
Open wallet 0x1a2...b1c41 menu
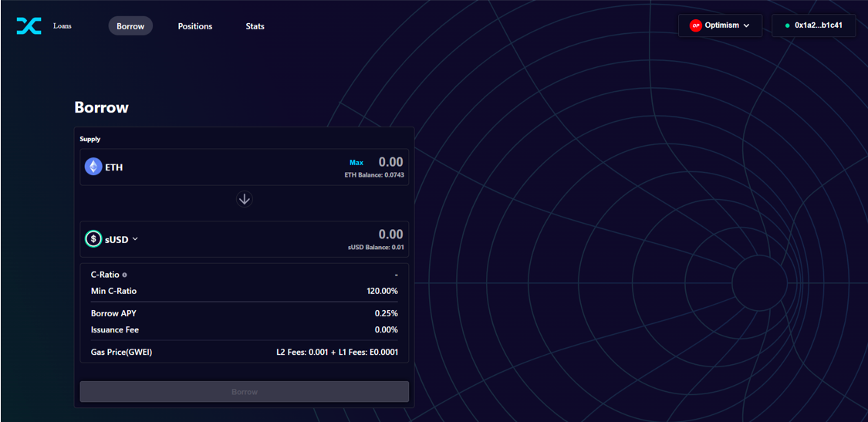tap(814, 25)
